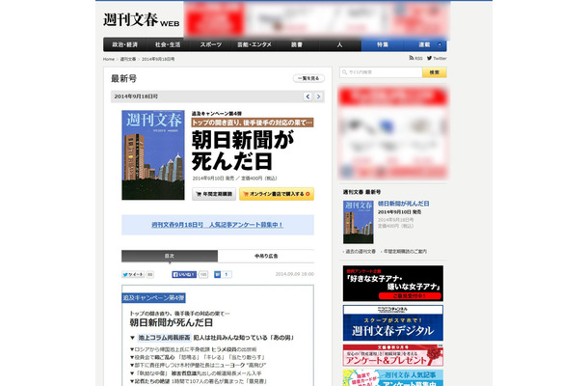Screen dimensions: 588x386
Task: Open 週刊文春人気記事 アンケート募集中 banner
Action: point(393,378)
